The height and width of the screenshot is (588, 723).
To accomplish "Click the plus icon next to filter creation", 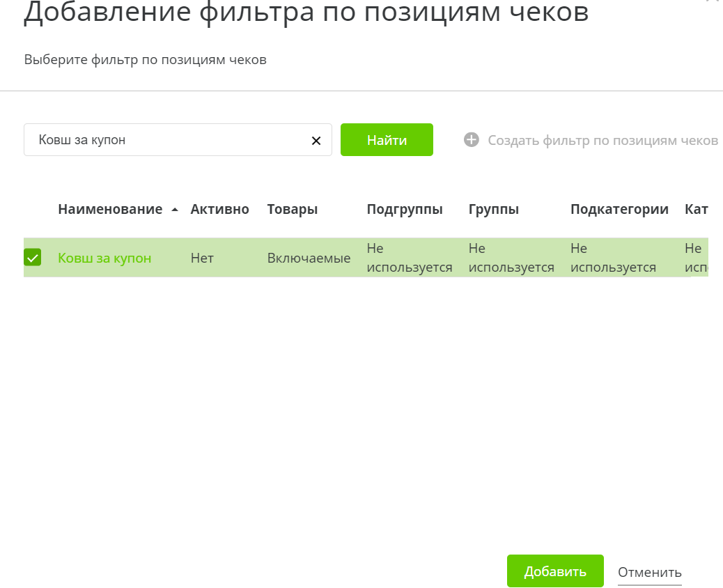I will point(472,139).
